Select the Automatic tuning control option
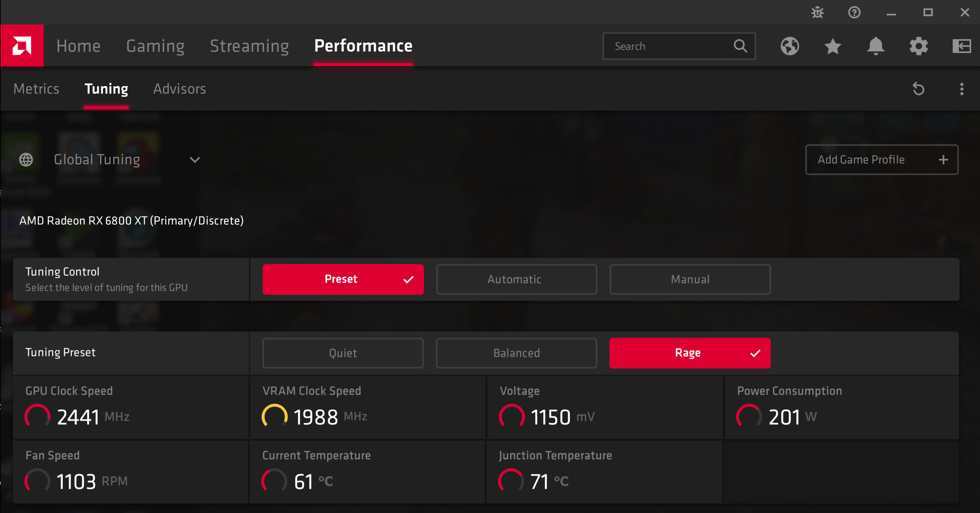 click(x=515, y=279)
